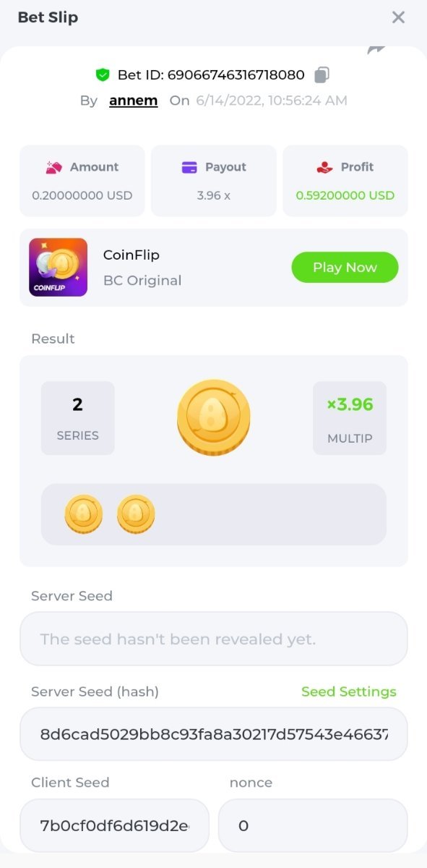Click the 2 SERIES box

pyautogui.click(x=77, y=418)
